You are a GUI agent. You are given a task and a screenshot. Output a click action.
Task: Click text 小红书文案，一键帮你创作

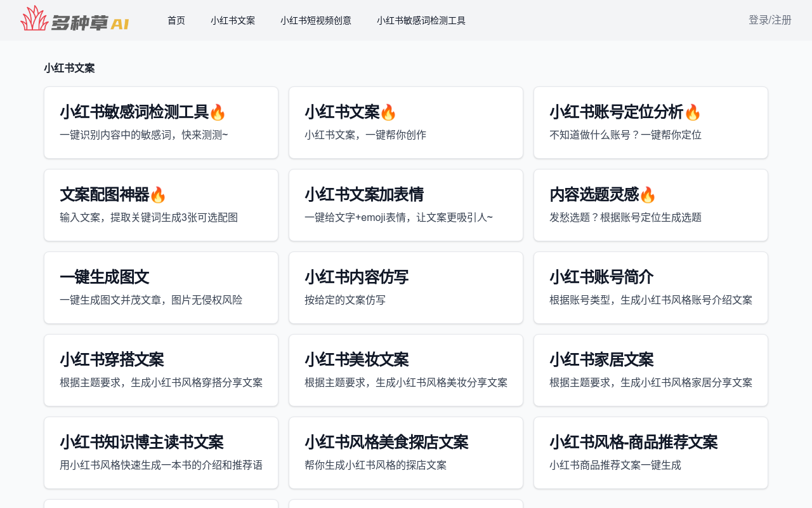(x=365, y=135)
